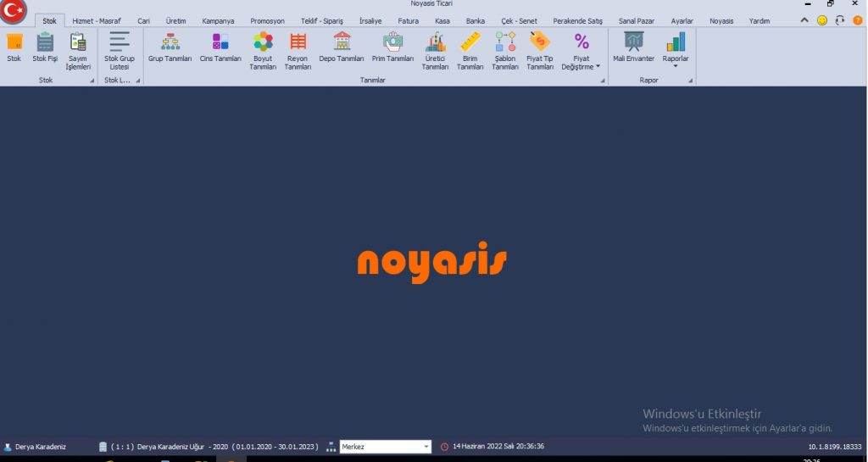Open Rapor group dialog launcher

click(690, 81)
